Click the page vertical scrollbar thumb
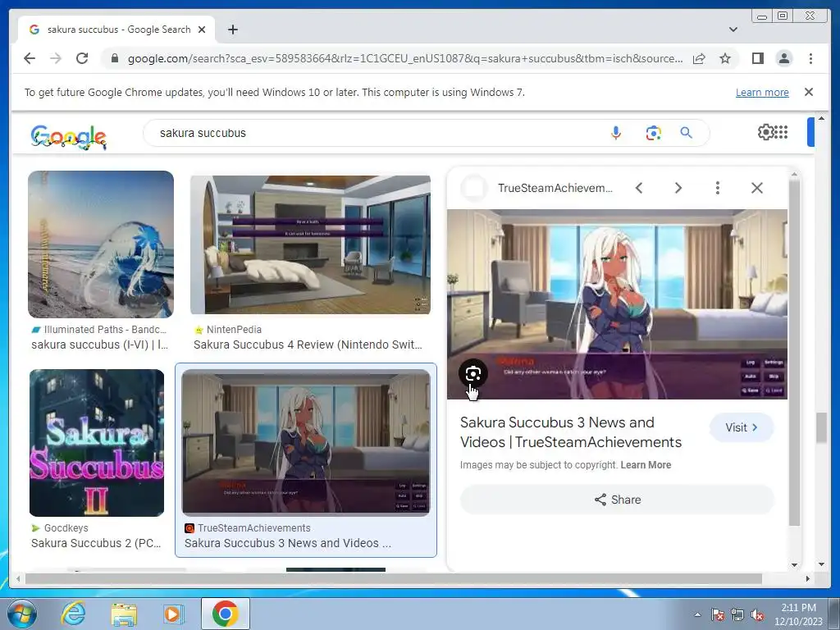The height and width of the screenshot is (630, 840). click(x=821, y=427)
